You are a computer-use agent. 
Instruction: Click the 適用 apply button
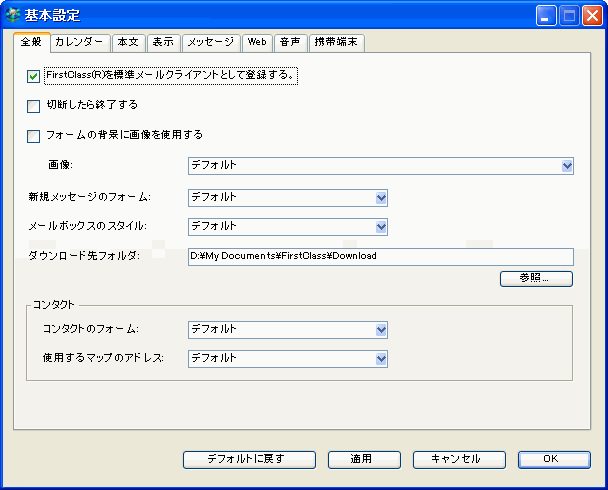coord(361,459)
